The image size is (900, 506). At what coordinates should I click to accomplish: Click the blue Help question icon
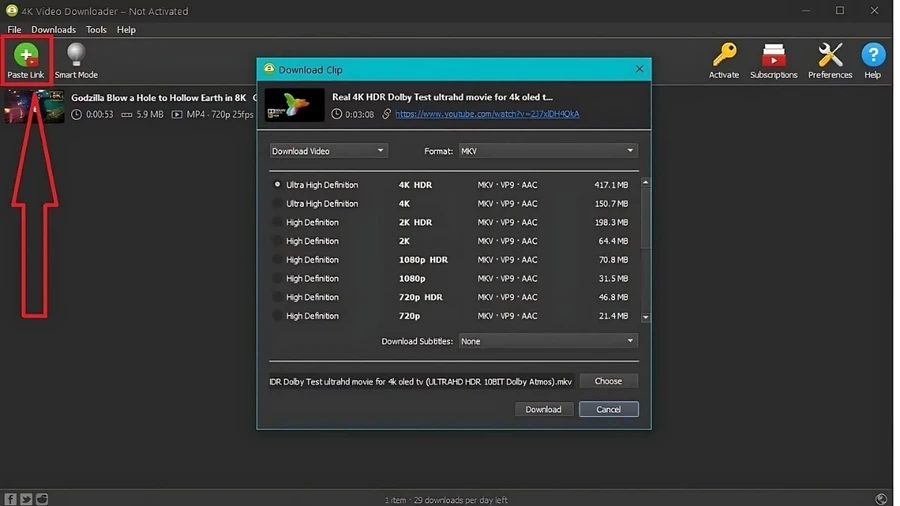(x=872, y=55)
